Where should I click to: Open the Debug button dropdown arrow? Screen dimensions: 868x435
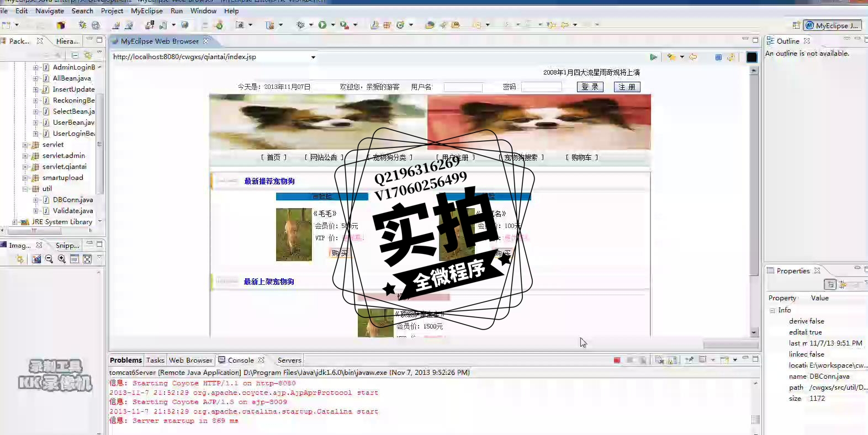[311, 25]
